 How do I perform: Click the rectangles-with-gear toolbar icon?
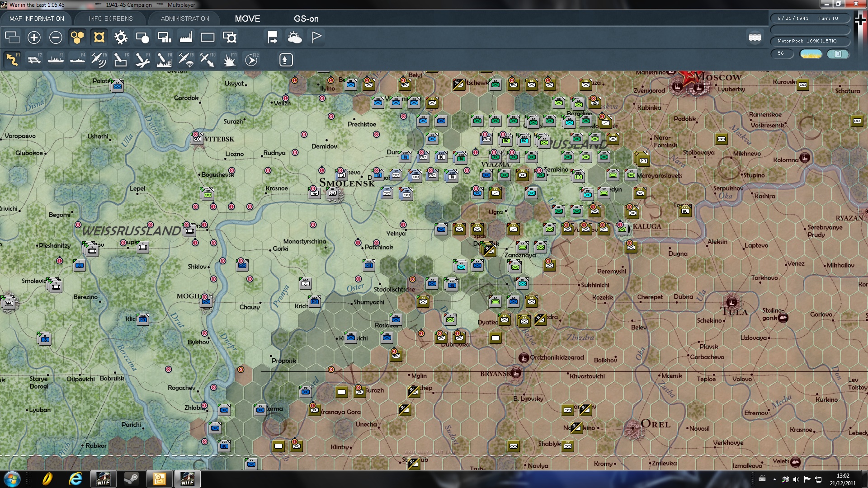230,38
